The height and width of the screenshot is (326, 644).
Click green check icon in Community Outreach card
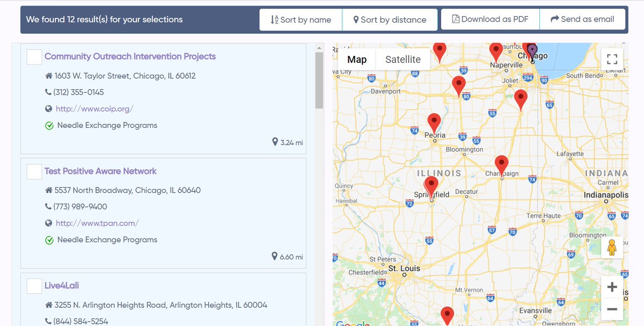click(49, 126)
